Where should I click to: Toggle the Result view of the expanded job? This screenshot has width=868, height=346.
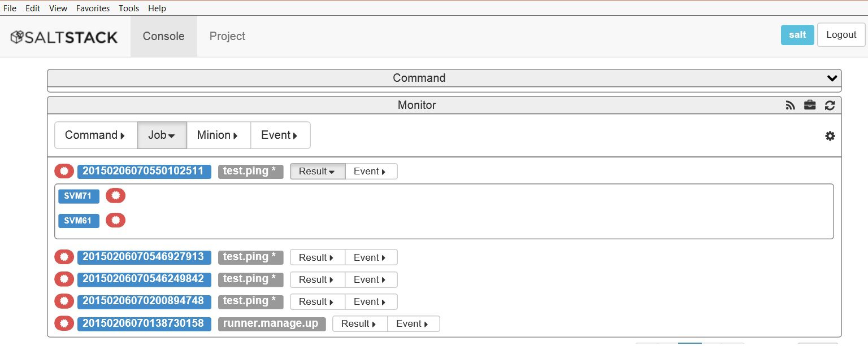[x=317, y=171]
